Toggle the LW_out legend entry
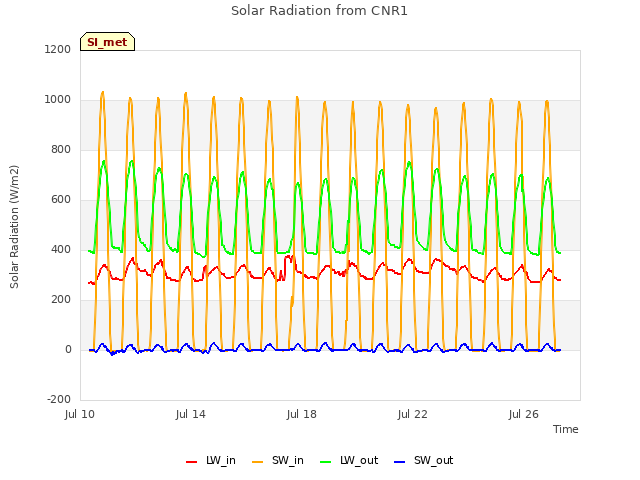This screenshot has height=480, width=640. [349, 460]
